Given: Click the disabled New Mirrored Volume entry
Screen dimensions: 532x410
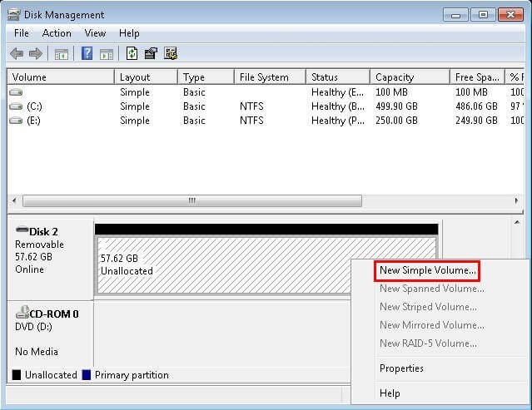Looking at the screenshot, I should click(x=431, y=325).
